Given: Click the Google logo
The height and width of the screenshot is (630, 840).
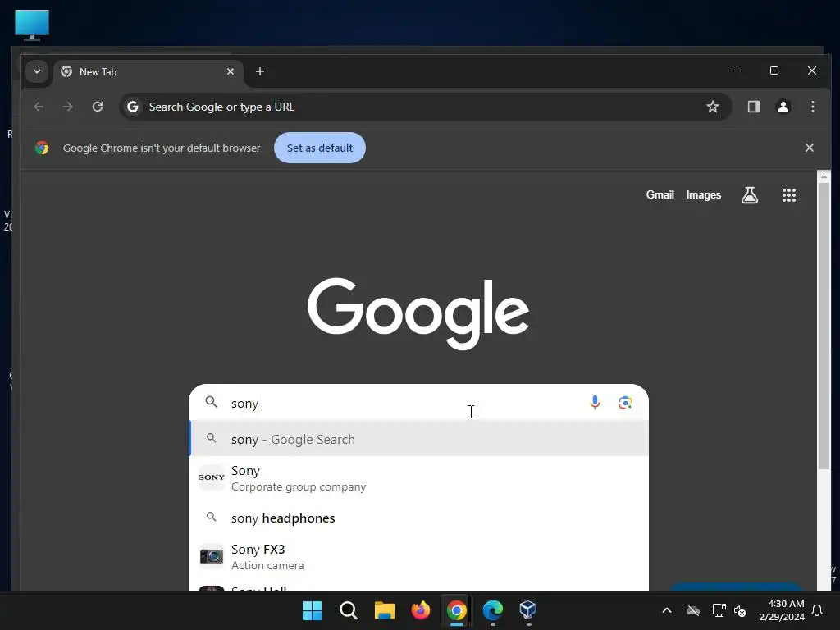Looking at the screenshot, I should coord(418,313).
